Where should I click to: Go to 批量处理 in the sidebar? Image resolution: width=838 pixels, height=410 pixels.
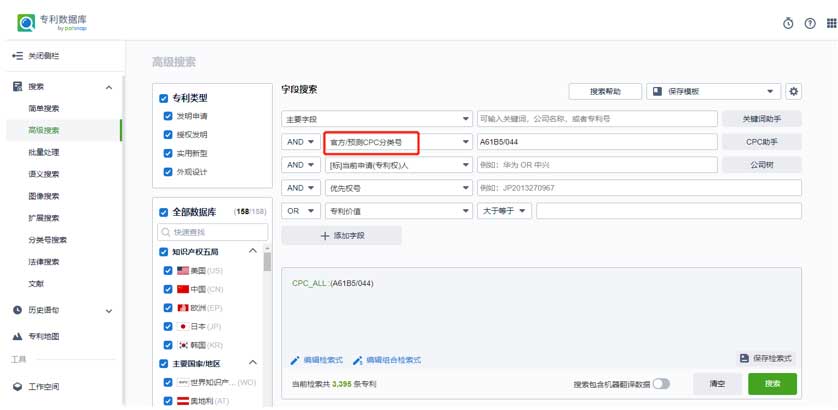coord(44,152)
